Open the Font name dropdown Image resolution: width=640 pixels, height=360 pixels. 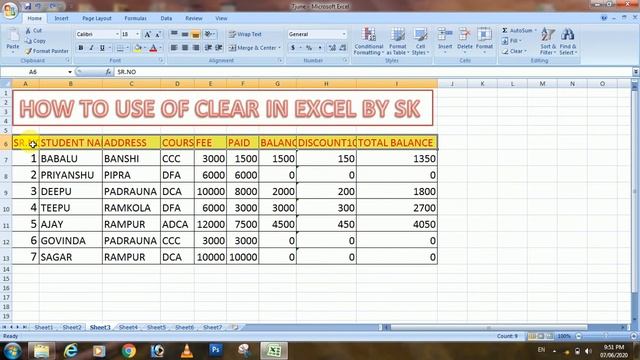tap(117, 34)
